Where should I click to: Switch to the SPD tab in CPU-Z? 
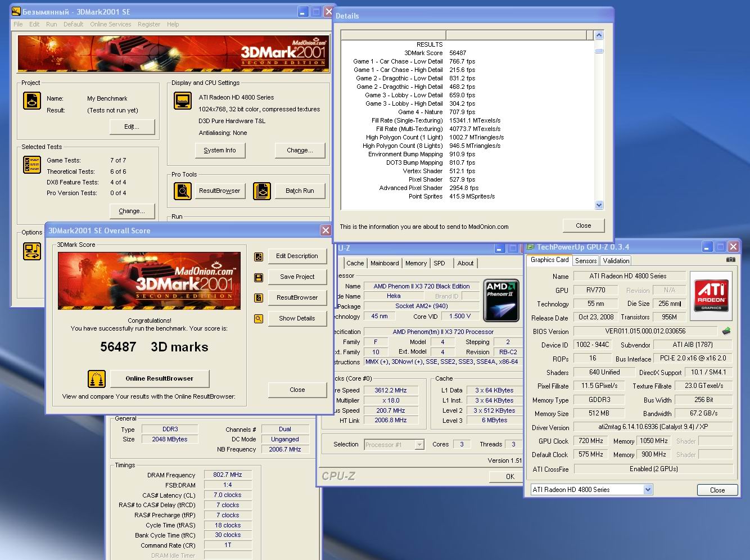(440, 263)
